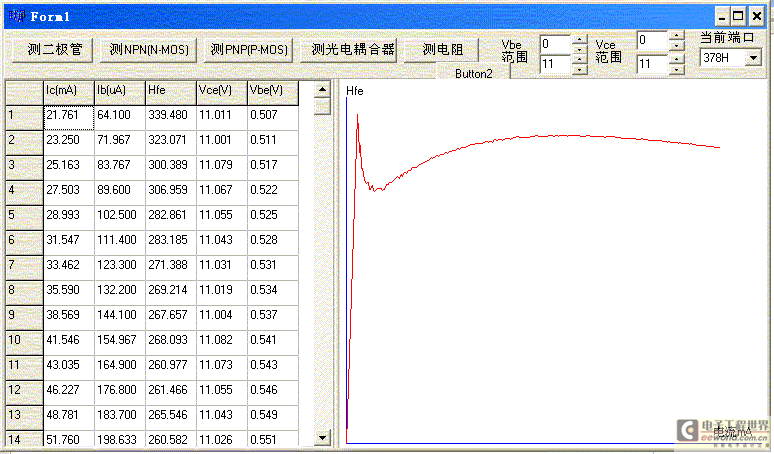Decrease the Vbe upper value with down spinner

click(580, 69)
